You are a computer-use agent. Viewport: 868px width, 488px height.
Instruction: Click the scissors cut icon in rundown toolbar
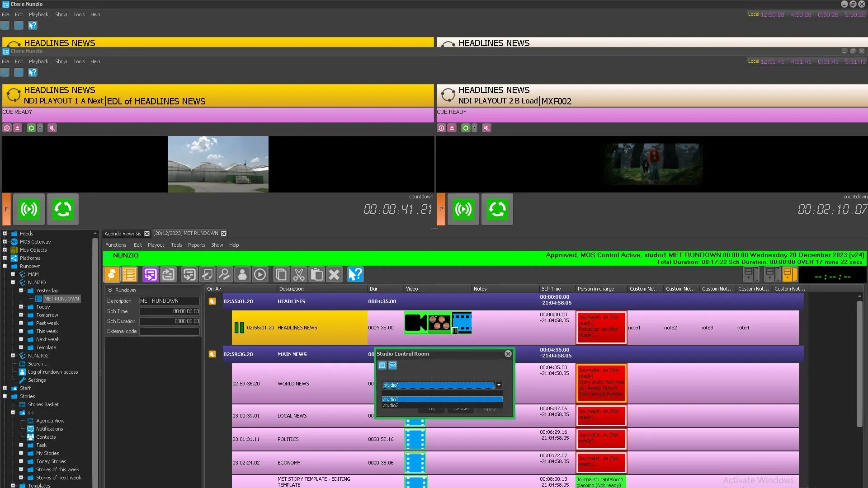299,274
